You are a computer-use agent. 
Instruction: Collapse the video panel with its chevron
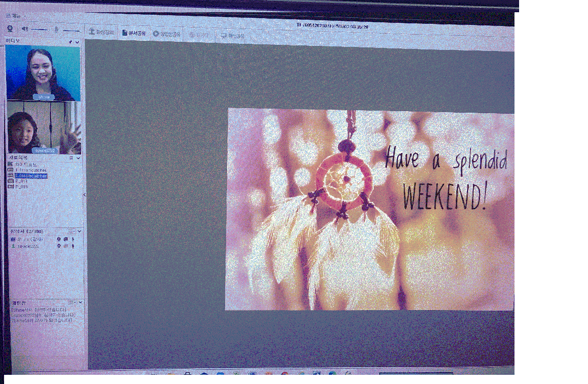(77, 42)
